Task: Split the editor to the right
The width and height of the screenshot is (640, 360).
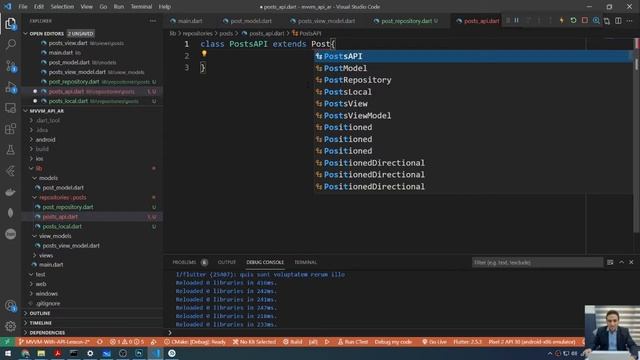Action: 618,21
